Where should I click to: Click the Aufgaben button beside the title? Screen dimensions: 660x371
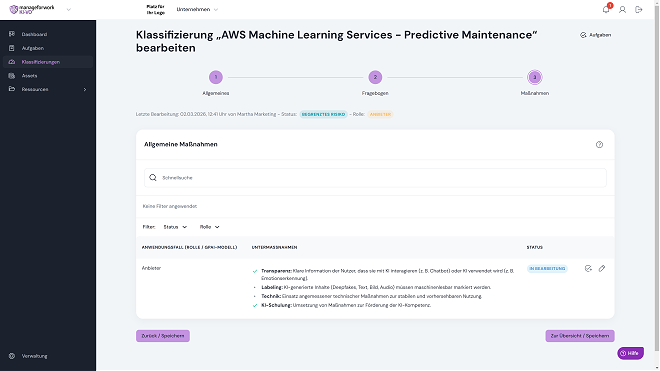pos(595,35)
